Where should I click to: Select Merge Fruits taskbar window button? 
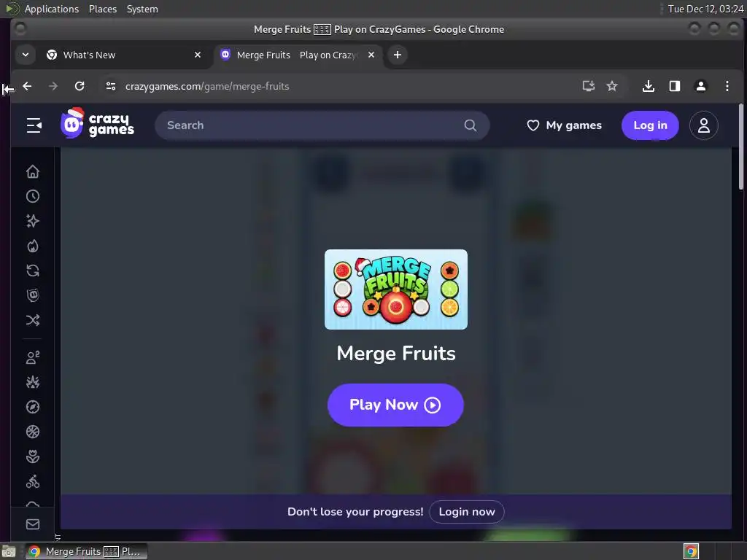(x=86, y=551)
